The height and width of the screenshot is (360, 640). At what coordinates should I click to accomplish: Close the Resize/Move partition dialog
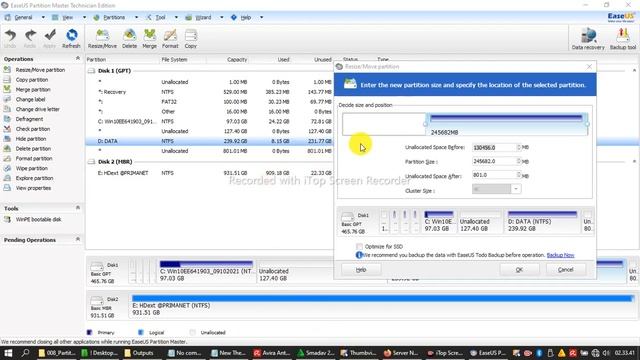point(589,67)
